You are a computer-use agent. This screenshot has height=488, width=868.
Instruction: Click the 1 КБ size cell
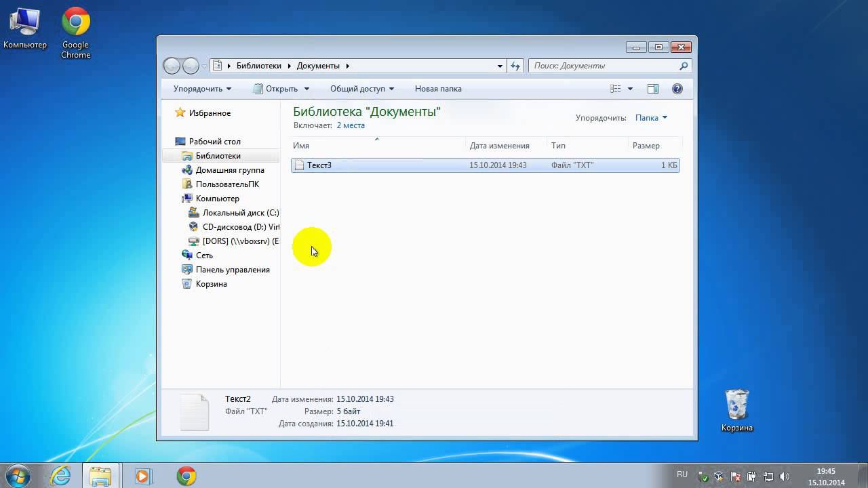click(x=669, y=165)
